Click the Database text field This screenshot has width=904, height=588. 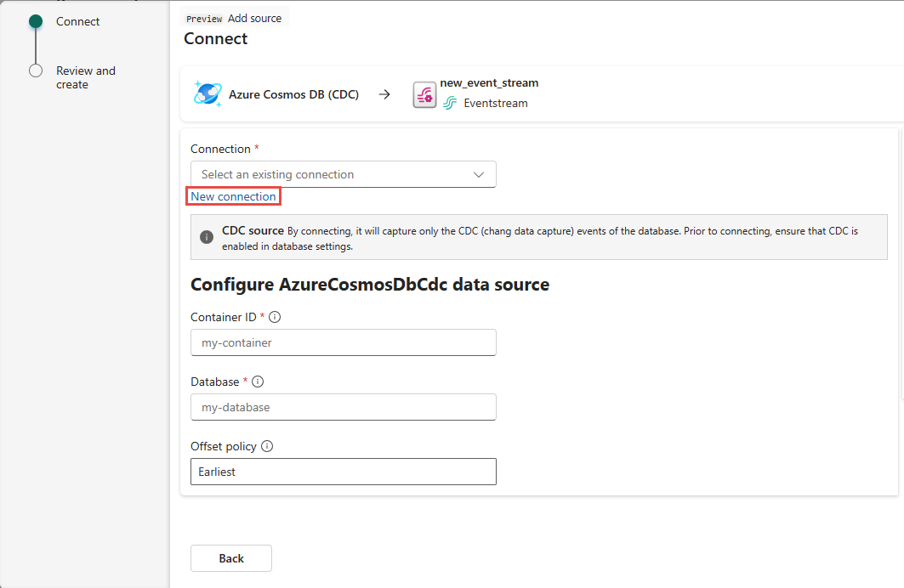pyautogui.click(x=343, y=407)
